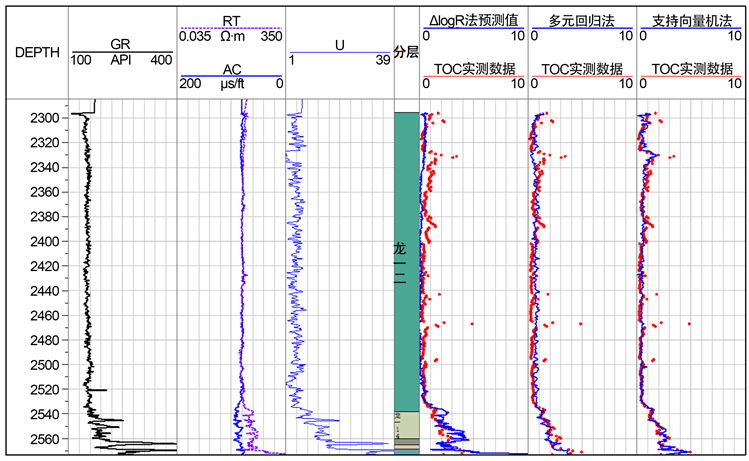The image size is (749, 461).
Task: Click the API unit label under GR
Action: click(122, 60)
